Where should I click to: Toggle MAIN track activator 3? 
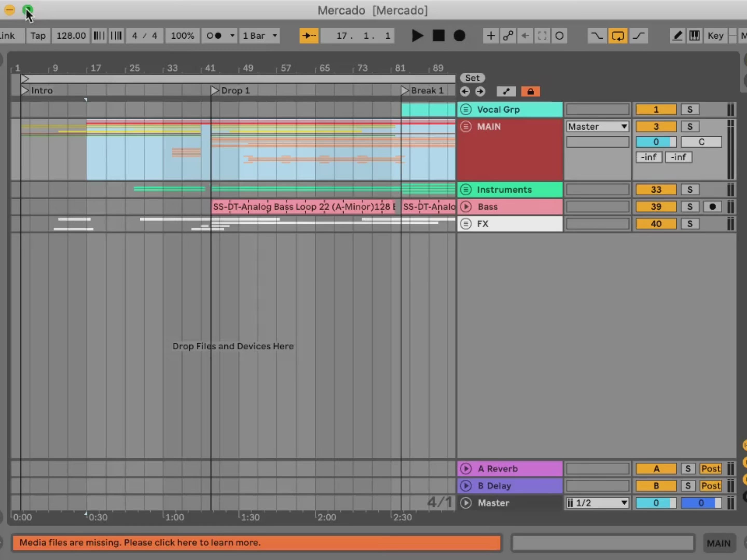click(656, 127)
